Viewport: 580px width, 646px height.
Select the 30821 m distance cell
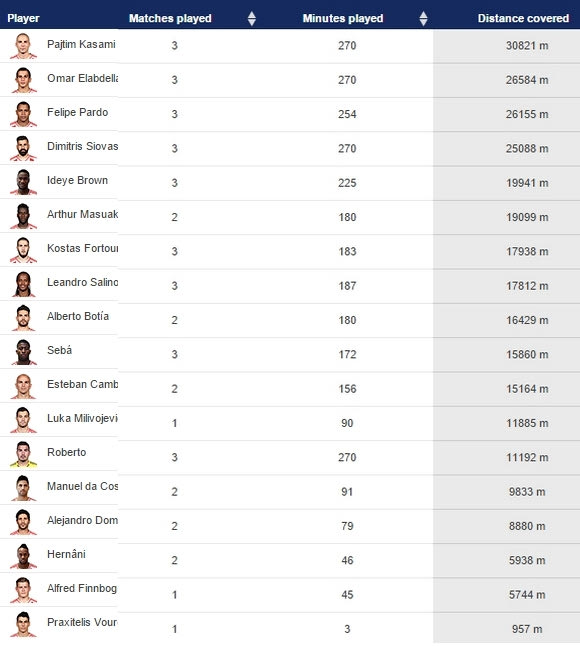click(527, 46)
